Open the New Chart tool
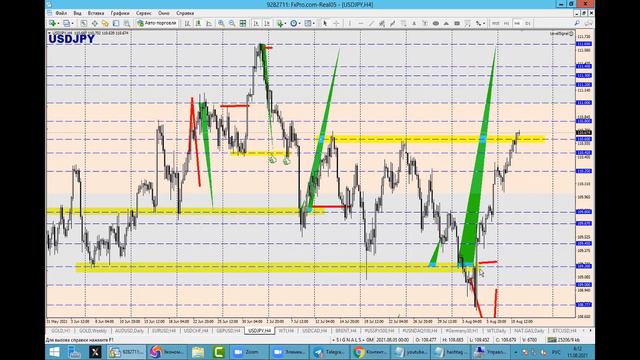 52,23
